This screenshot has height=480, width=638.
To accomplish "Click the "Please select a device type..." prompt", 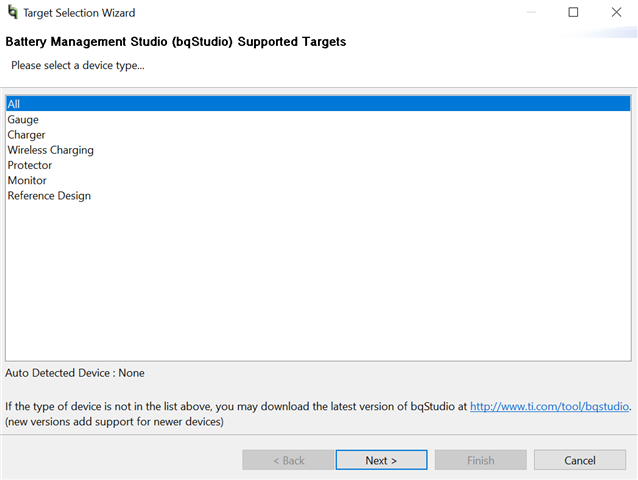I will 78,66.
